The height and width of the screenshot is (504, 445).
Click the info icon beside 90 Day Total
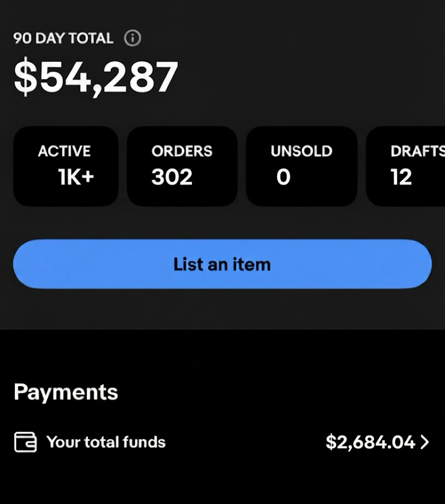[132, 38]
